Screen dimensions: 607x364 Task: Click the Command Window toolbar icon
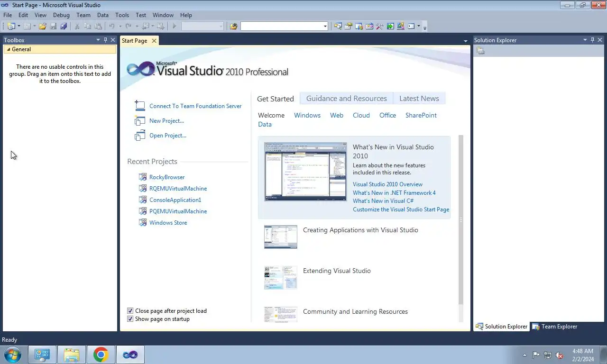[411, 26]
